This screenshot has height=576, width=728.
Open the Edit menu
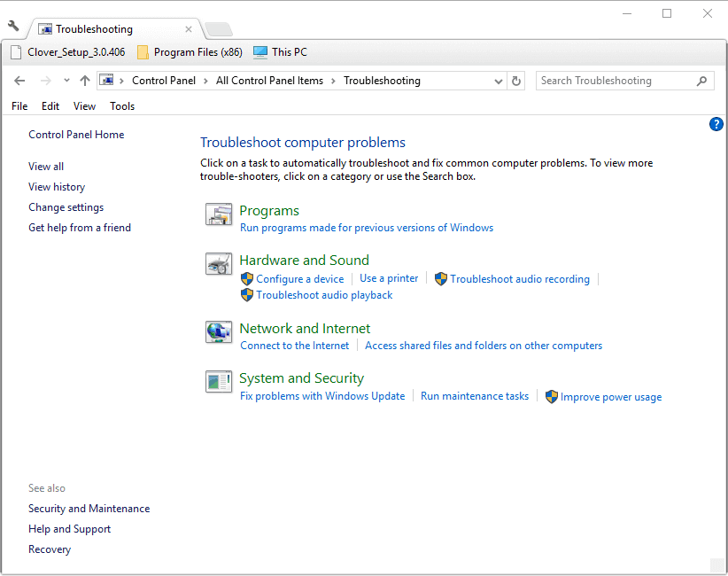point(50,106)
